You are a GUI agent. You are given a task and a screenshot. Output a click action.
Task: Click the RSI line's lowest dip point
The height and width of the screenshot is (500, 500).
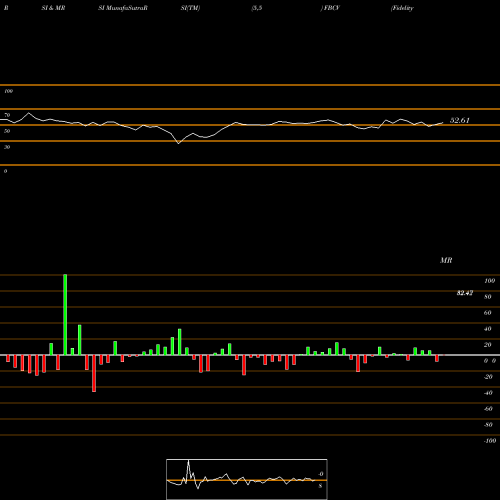[178, 143]
